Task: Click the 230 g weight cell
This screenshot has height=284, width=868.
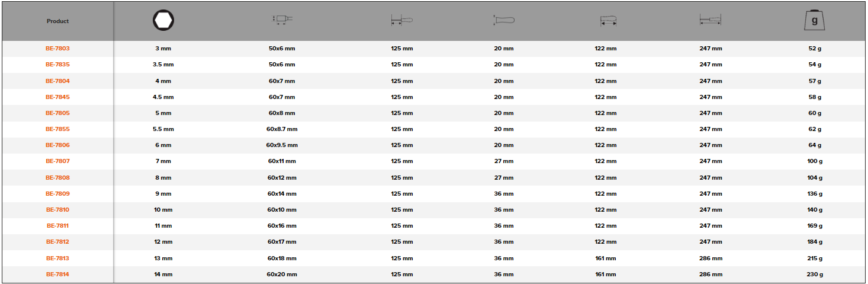Action: pyautogui.click(x=815, y=275)
